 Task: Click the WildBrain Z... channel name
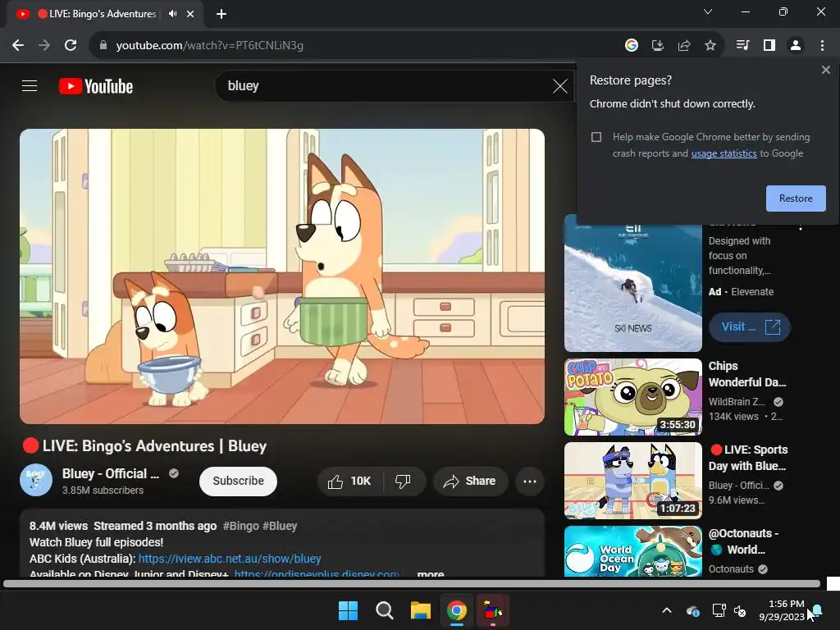coord(736,402)
